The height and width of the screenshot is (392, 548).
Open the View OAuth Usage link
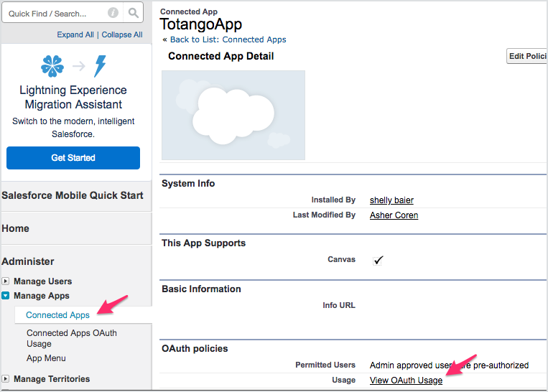[x=406, y=381]
